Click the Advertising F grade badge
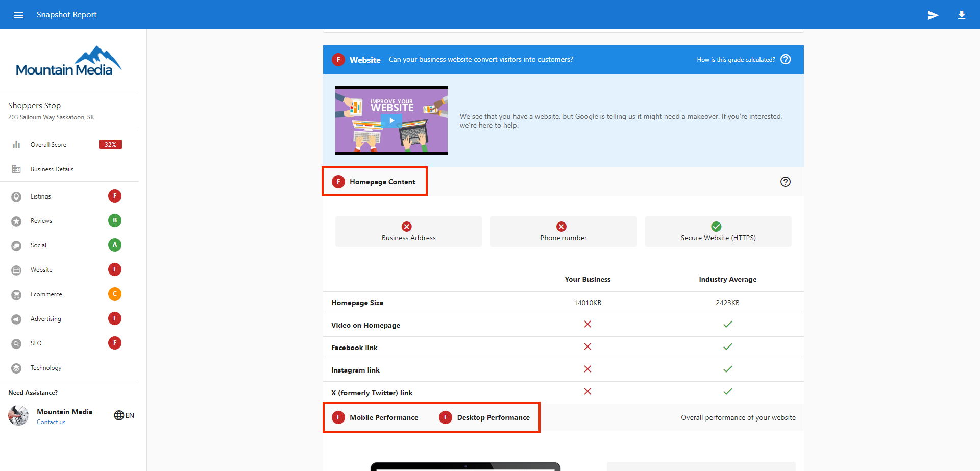This screenshot has width=980, height=471. [115, 318]
